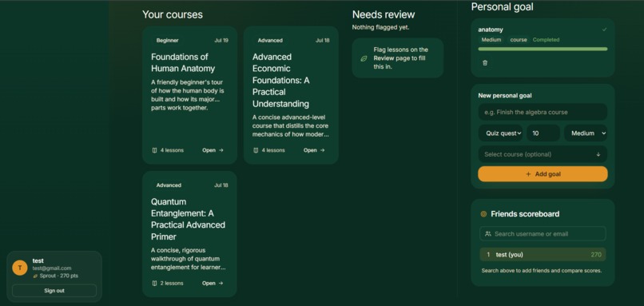Click Sign out button
644x306 pixels.
pyautogui.click(x=54, y=290)
